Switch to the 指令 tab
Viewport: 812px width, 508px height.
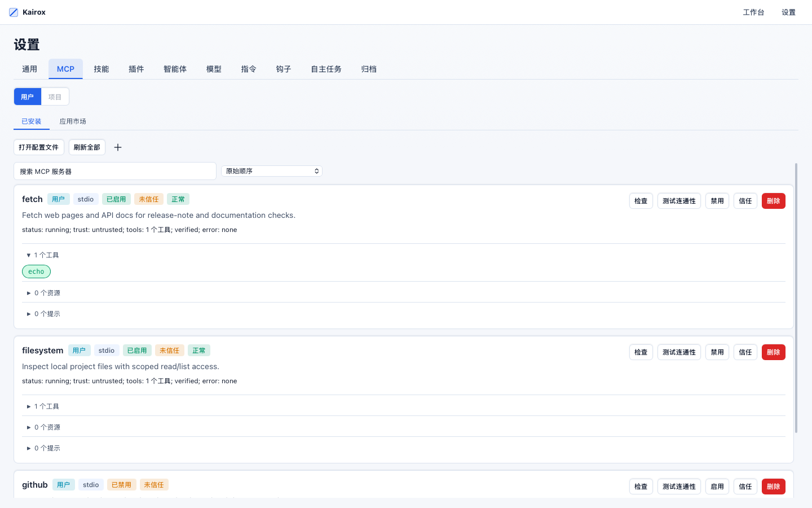(249, 69)
